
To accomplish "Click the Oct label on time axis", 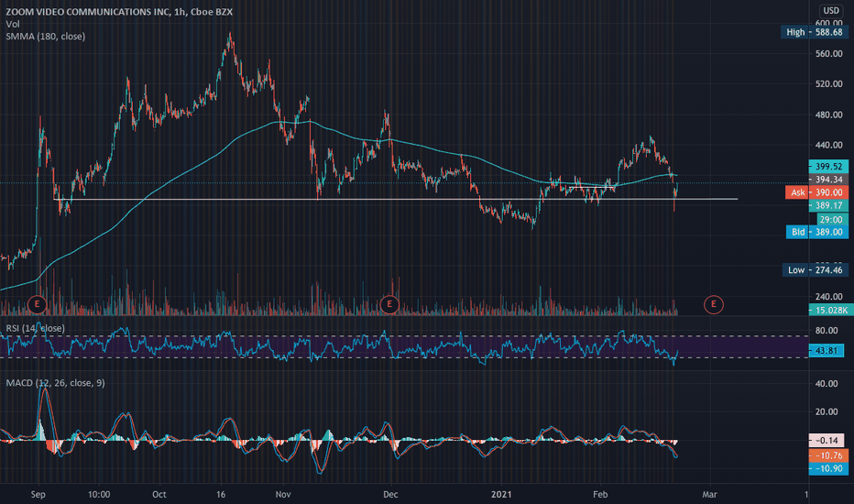I will (159, 494).
